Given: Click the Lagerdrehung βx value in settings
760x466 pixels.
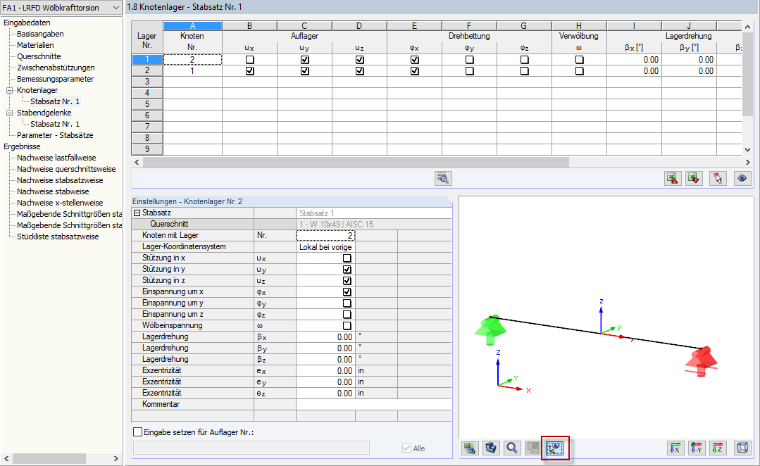Looking at the screenshot, I should [x=326, y=337].
